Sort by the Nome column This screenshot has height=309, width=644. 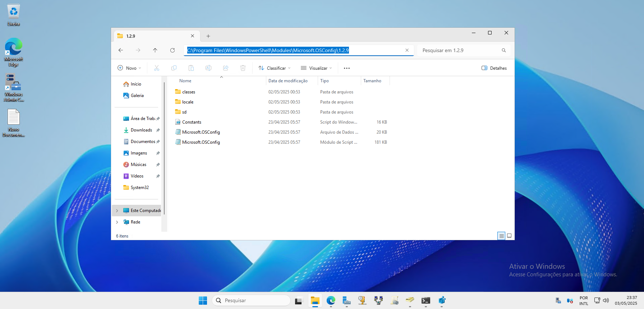219,81
